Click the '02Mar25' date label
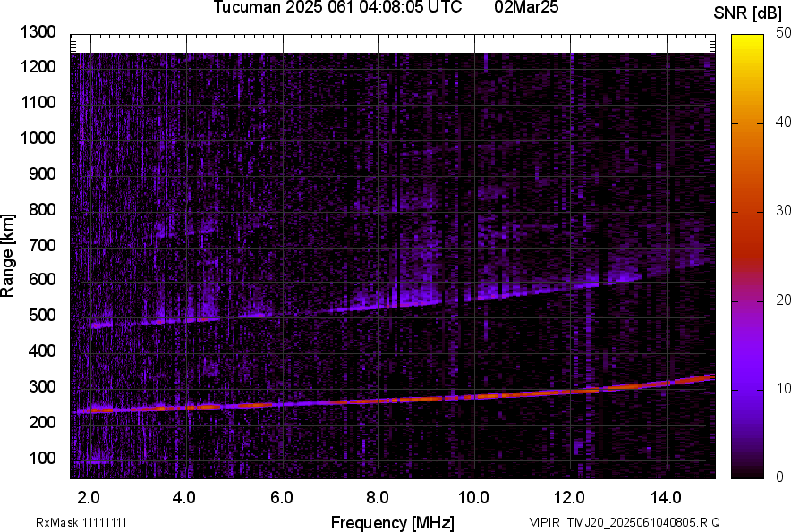 (x=532, y=8)
